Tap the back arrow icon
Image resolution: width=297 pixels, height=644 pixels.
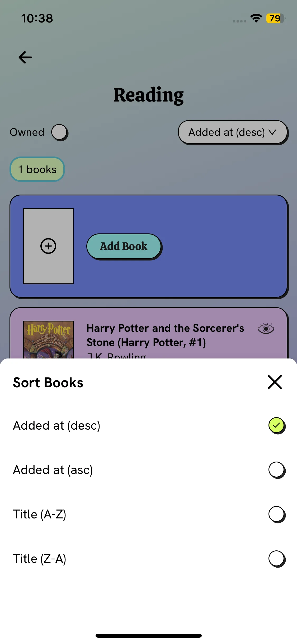coord(25,57)
